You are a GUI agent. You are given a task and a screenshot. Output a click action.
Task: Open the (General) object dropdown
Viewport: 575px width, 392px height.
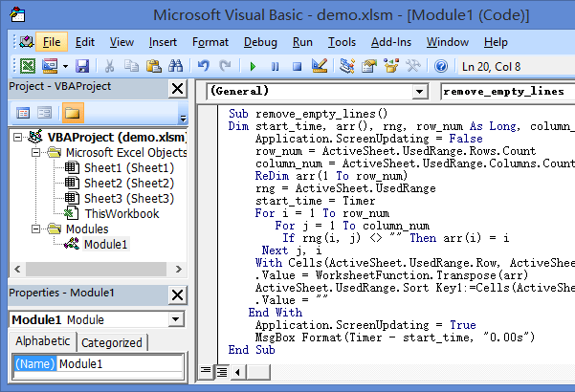click(x=419, y=91)
